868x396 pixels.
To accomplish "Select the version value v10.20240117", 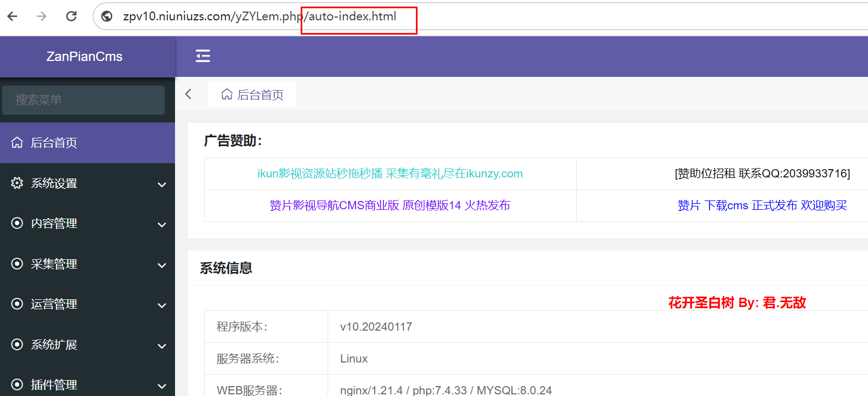I will coord(376,327).
